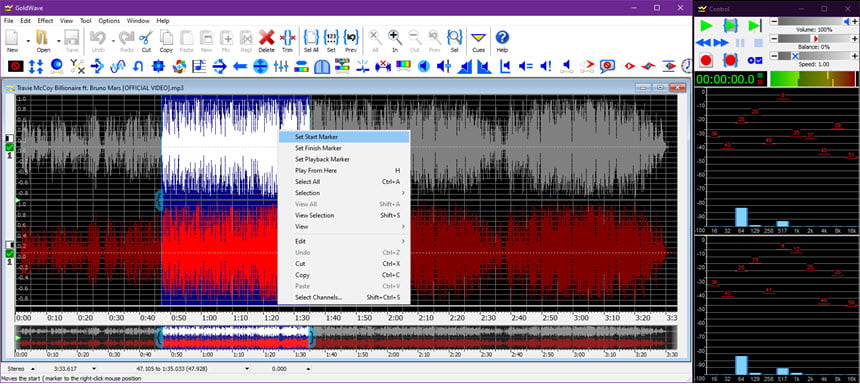Open the music staff Pitch effect icon
The image size is (860, 384).
click(x=199, y=66)
